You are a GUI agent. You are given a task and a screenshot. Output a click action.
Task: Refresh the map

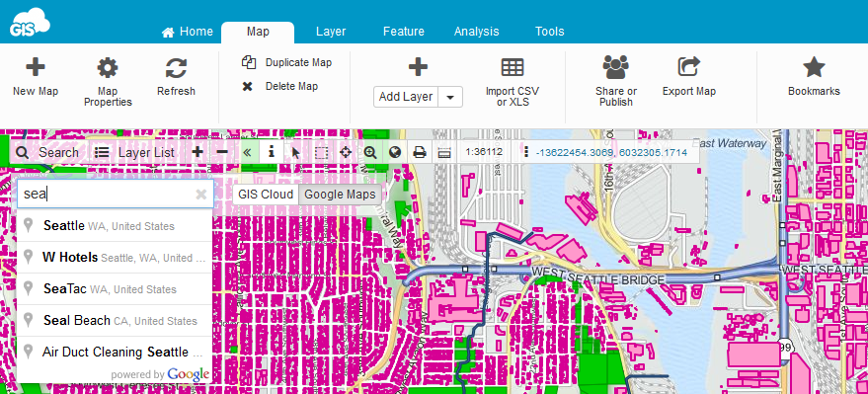coord(176,68)
